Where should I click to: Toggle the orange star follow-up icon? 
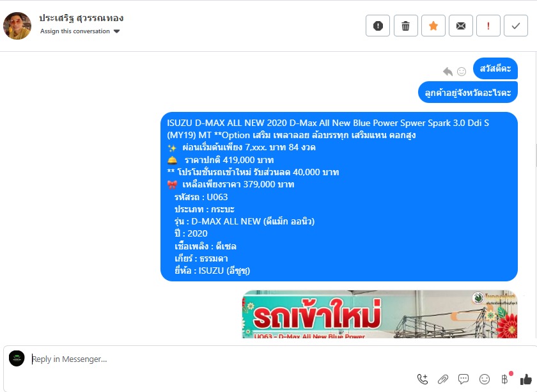click(433, 26)
